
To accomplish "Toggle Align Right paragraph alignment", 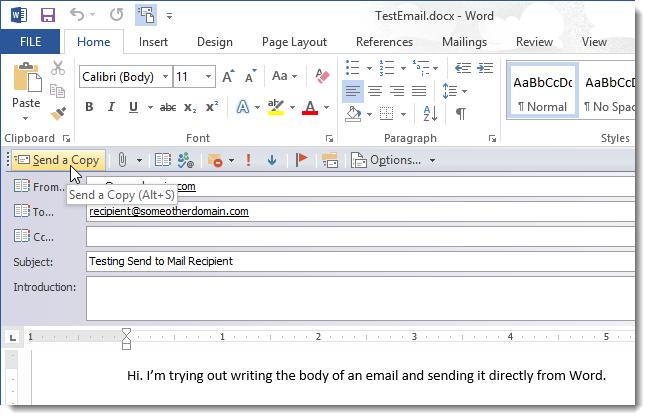I will [x=397, y=91].
